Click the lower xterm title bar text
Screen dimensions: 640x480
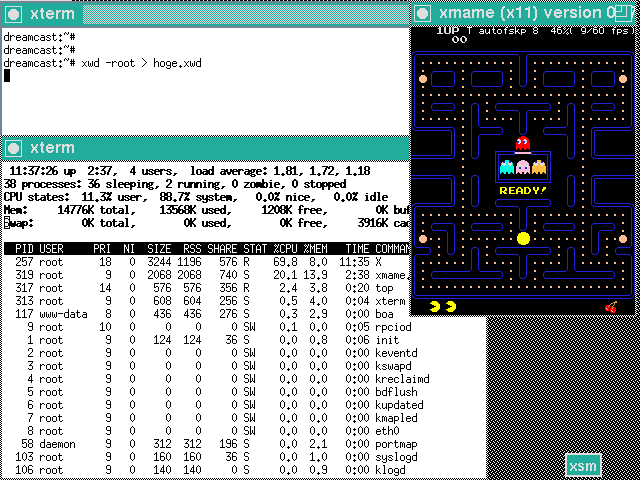click(x=52, y=148)
